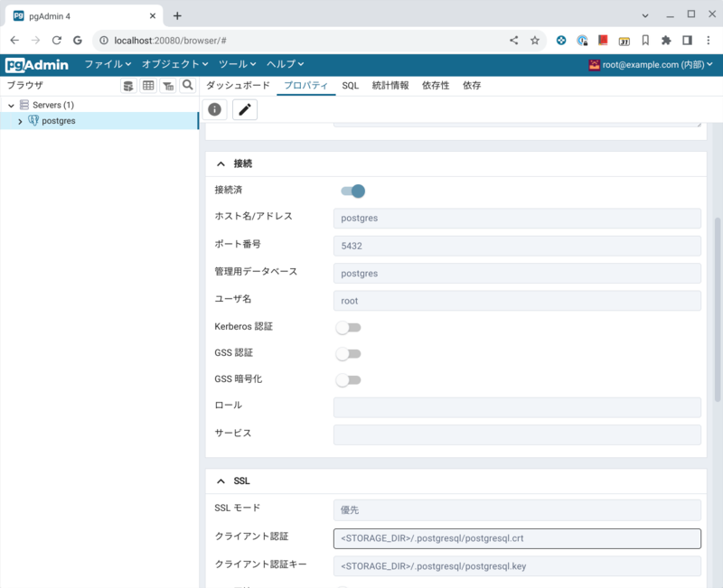The width and height of the screenshot is (723, 588).
Task: Click the Filtered Rows icon
Action: [x=168, y=86]
